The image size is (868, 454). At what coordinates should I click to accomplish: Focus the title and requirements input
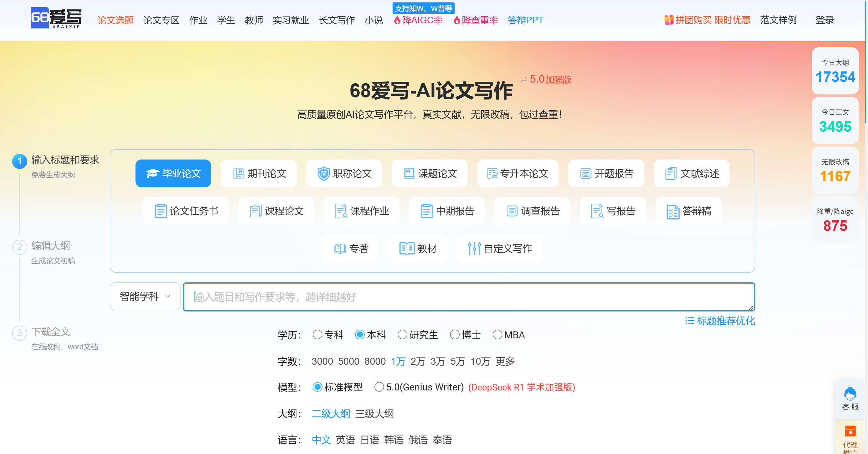[x=469, y=297]
